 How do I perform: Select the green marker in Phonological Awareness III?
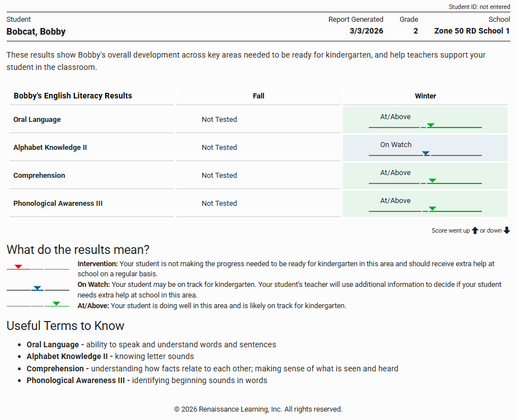432,209
